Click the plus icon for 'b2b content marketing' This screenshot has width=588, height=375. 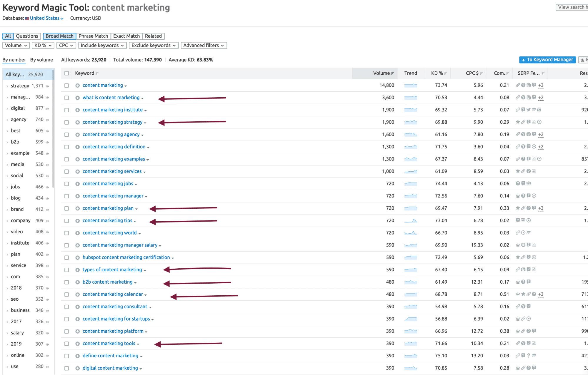coord(77,282)
